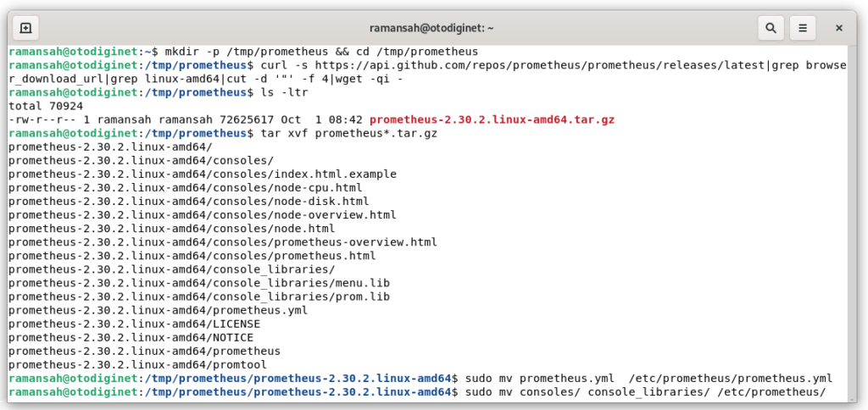Open the terminal search tool
868x410 pixels.
(770, 27)
